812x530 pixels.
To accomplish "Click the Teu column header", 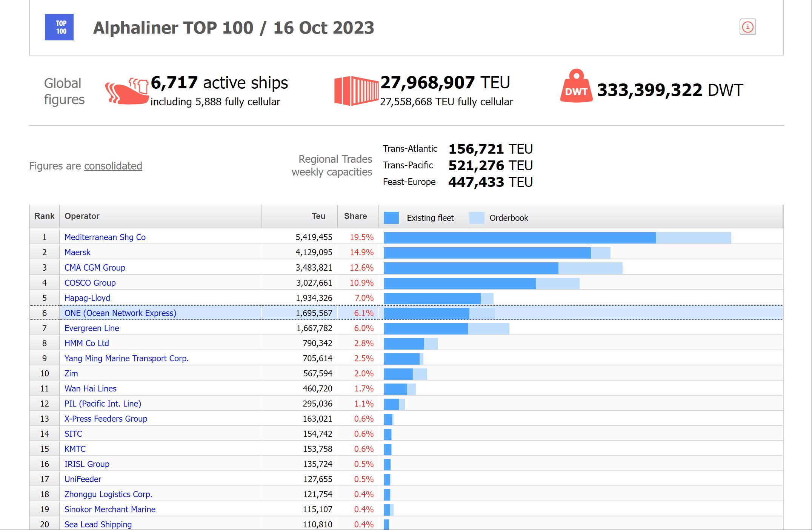I will tap(300, 216).
